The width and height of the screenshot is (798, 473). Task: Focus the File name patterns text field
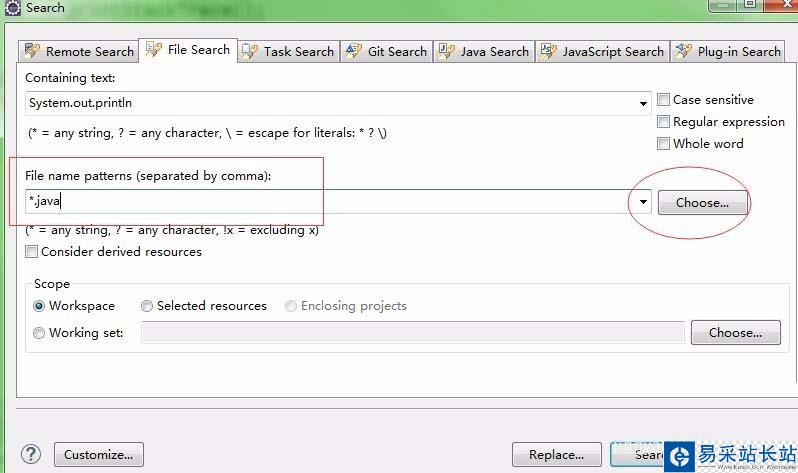tap(330, 201)
